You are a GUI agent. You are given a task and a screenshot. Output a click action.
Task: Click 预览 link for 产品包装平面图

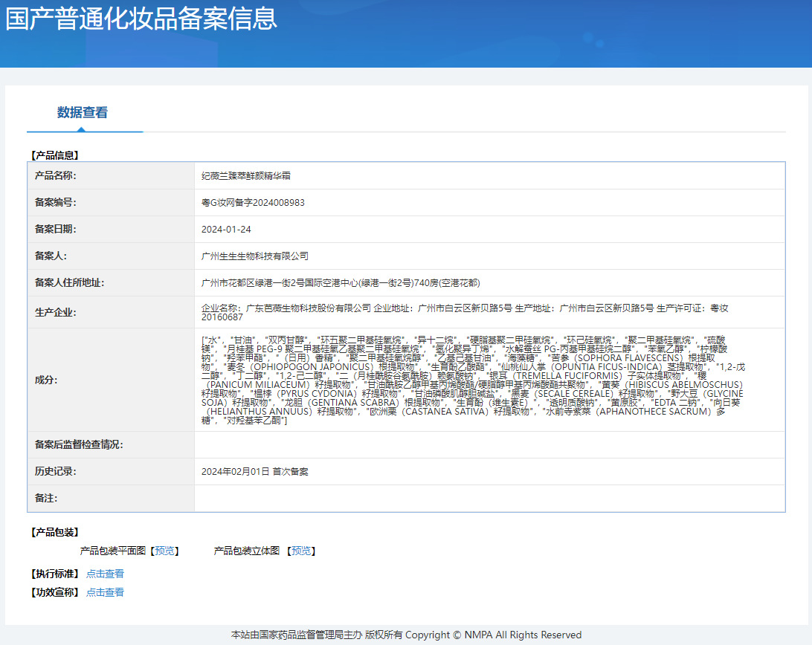165,551
